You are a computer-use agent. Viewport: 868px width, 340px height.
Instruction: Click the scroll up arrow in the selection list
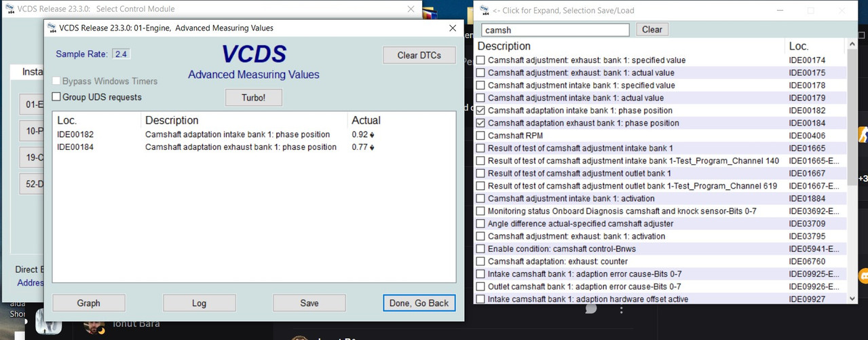(852, 45)
